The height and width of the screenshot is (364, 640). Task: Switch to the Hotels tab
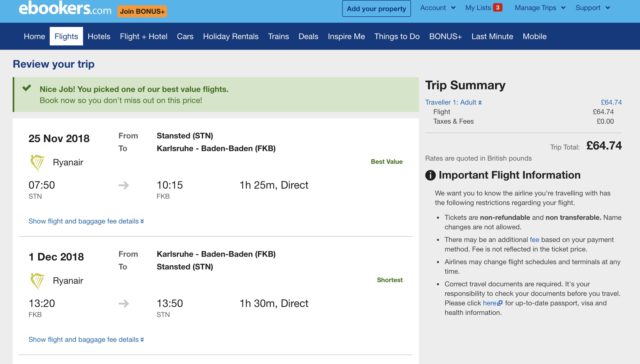[99, 36]
